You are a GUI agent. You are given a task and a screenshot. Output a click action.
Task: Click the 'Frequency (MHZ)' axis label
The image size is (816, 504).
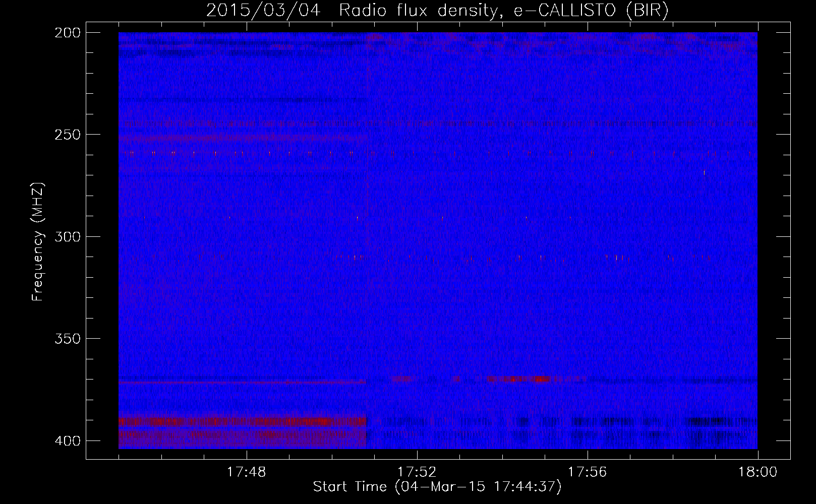click(x=38, y=242)
